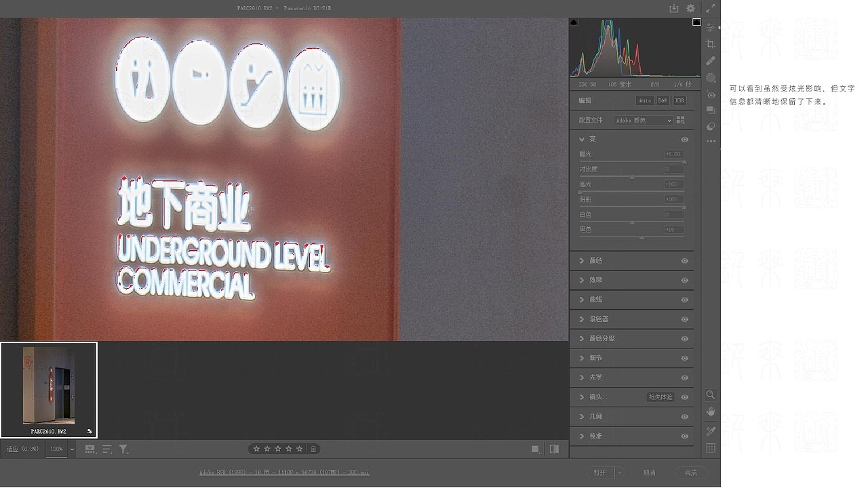
Task: Open Camera Raw preferences gear icon
Action: pos(690,8)
